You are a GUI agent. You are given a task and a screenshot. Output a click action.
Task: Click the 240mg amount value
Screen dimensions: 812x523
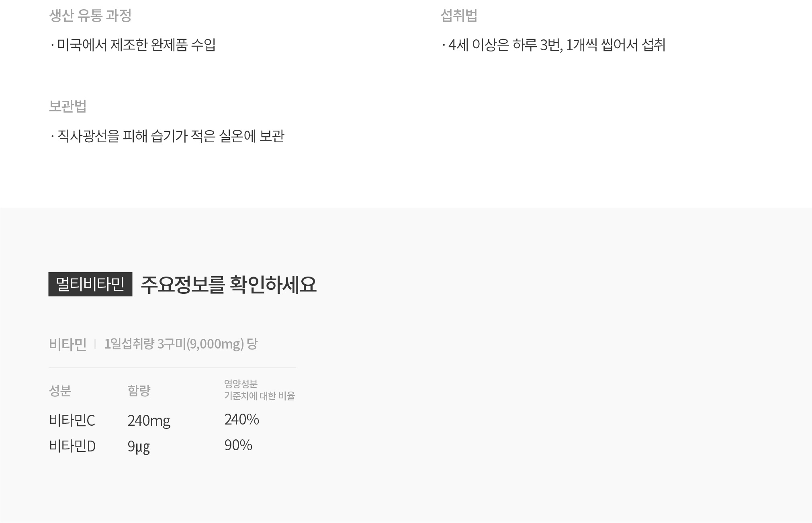click(149, 421)
